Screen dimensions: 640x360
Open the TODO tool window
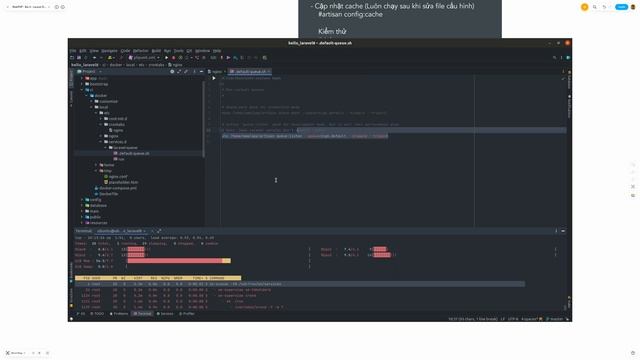pyautogui.click(x=97, y=314)
